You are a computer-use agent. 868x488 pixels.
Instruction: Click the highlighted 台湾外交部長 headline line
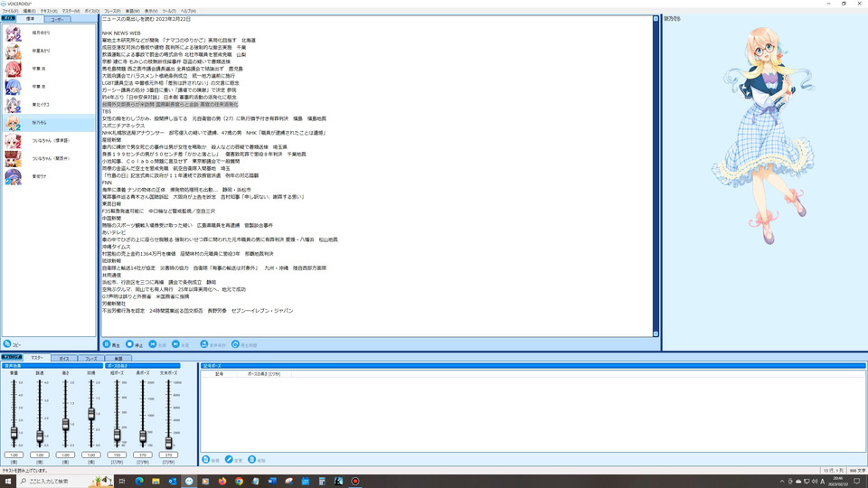pos(170,104)
